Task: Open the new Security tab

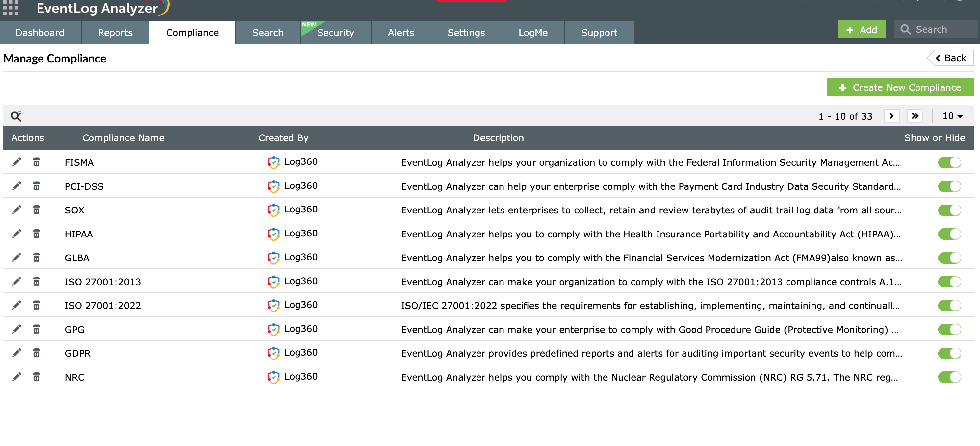Action: tap(336, 32)
